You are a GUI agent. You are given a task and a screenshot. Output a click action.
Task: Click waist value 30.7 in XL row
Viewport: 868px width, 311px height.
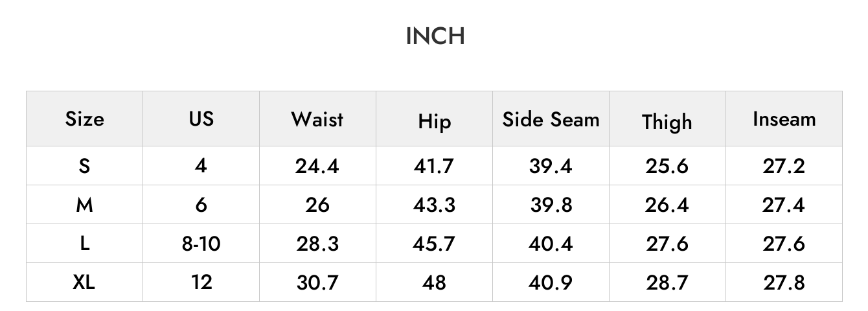pos(317,283)
